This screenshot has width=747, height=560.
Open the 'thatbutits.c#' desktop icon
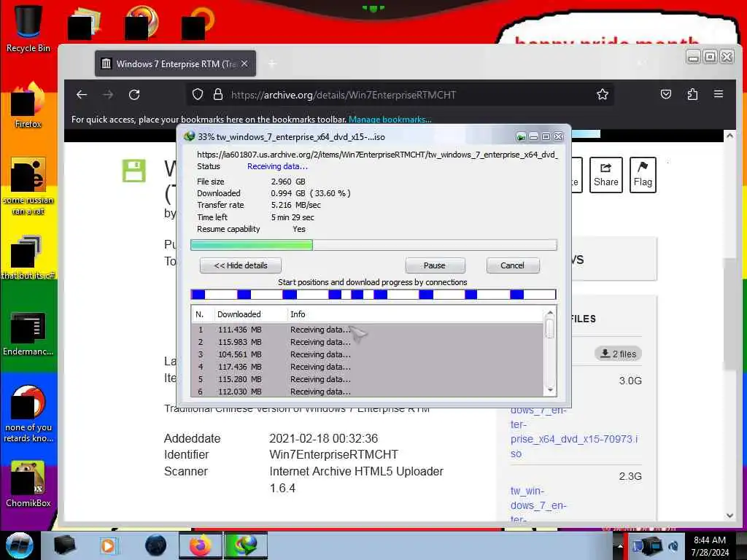point(28,257)
